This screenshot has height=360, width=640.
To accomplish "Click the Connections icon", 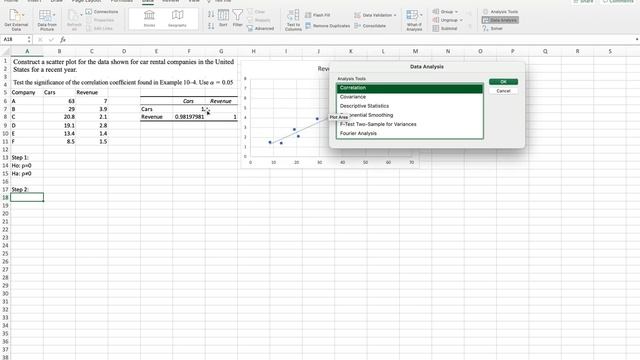I will [89, 11].
